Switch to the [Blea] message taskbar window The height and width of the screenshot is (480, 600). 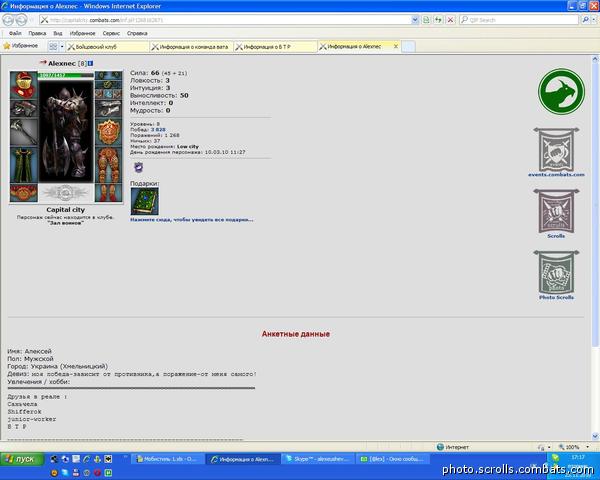pos(393,459)
